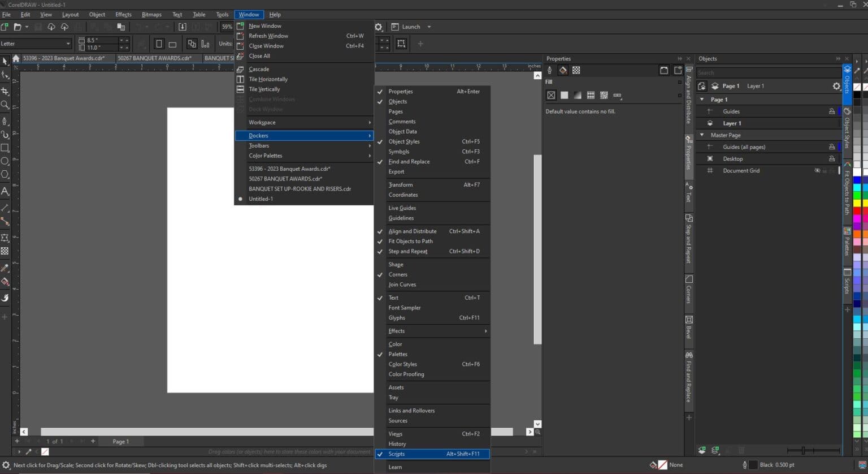Image resolution: width=868 pixels, height=474 pixels.
Task: Expand the Effects submenu arrow
Action: click(485, 331)
